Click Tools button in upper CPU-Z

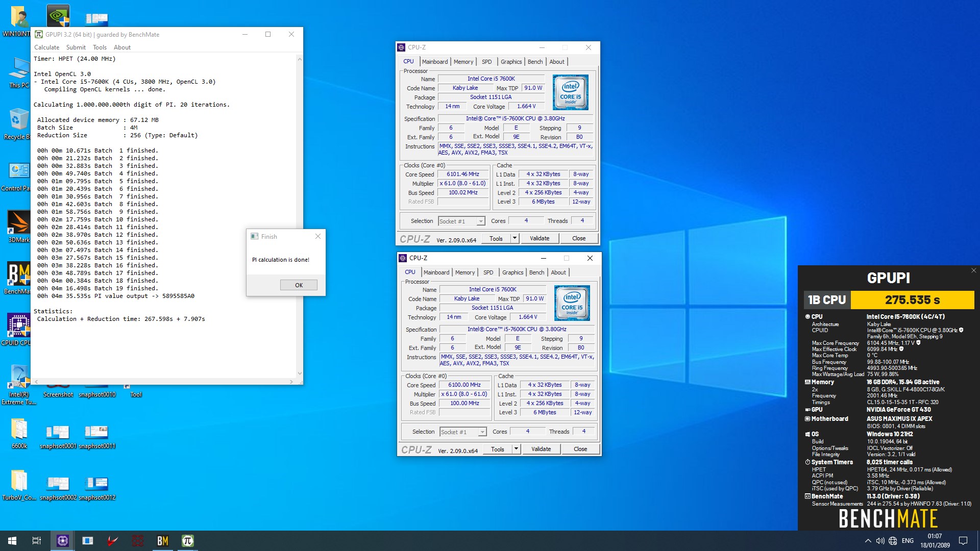tap(496, 238)
